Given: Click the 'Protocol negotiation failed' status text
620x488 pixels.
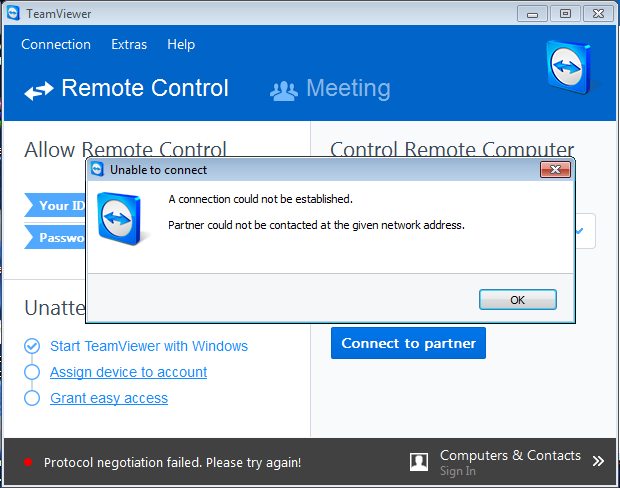Looking at the screenshot, I should point(172,462).
